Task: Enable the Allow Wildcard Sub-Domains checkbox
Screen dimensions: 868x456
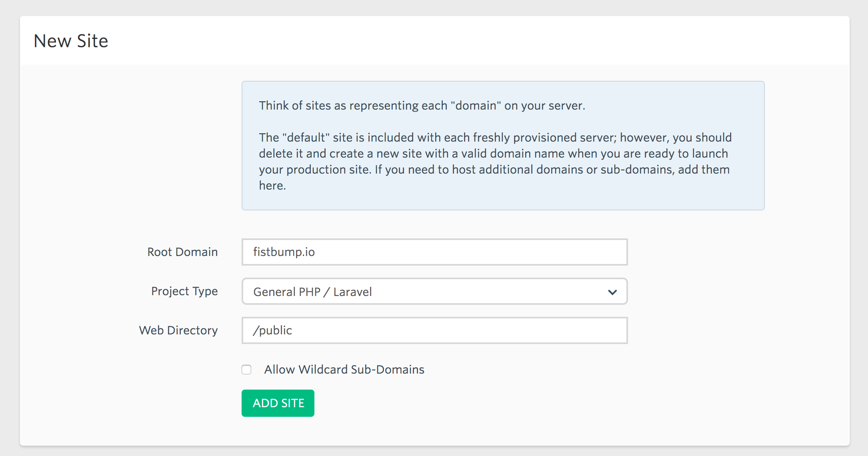Action: (x=246, y=370)
